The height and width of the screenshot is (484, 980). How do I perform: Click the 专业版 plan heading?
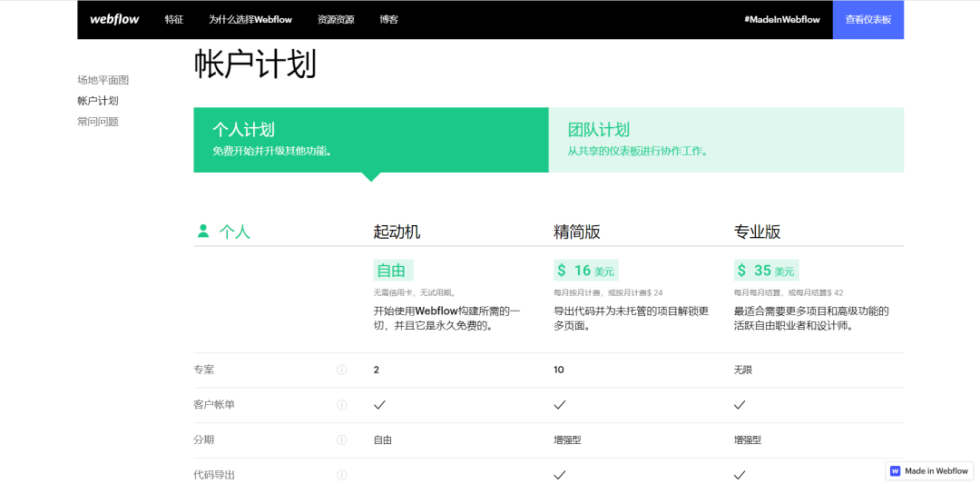(x=757, y=232)
